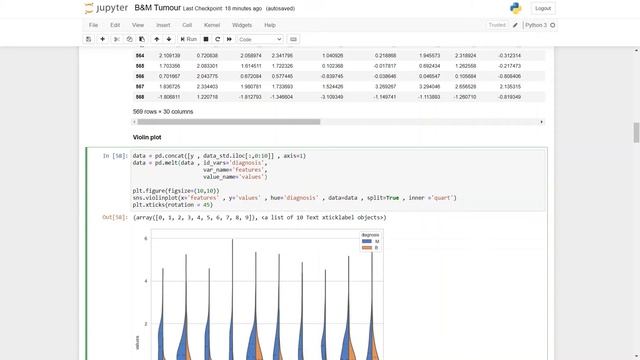This screenshot has width=640, height=360.
Task: Click the Out[50] prompt label
Action: (x=115, y=218)
